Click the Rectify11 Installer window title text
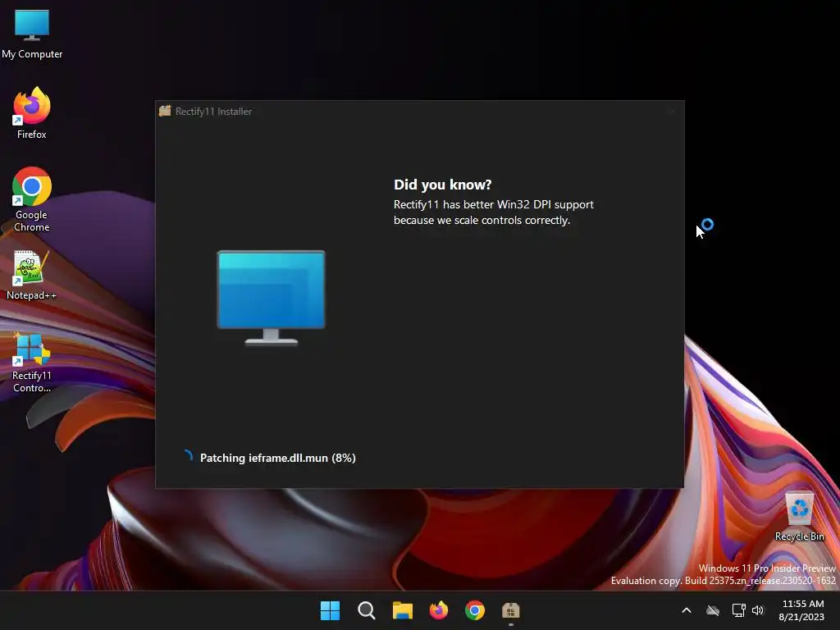Image resolution: width=840 pixels, height=630 pixels. point(213,112)
